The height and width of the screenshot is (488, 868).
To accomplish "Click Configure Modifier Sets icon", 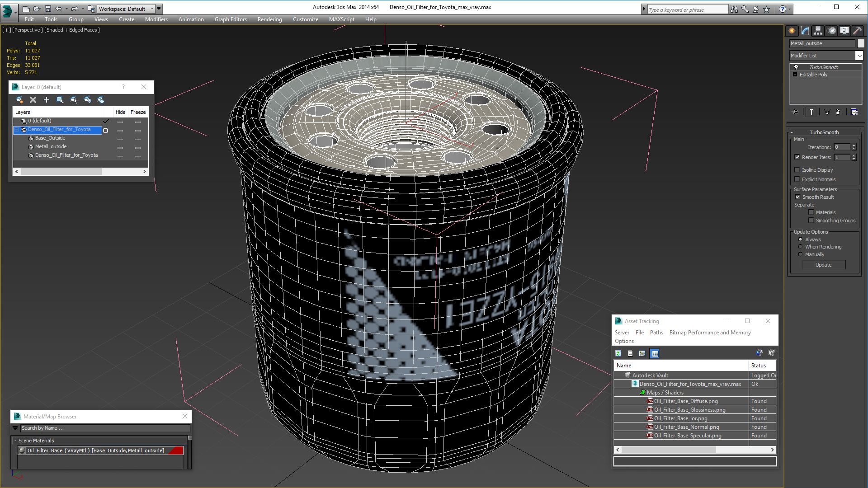I will click(854, 112).
